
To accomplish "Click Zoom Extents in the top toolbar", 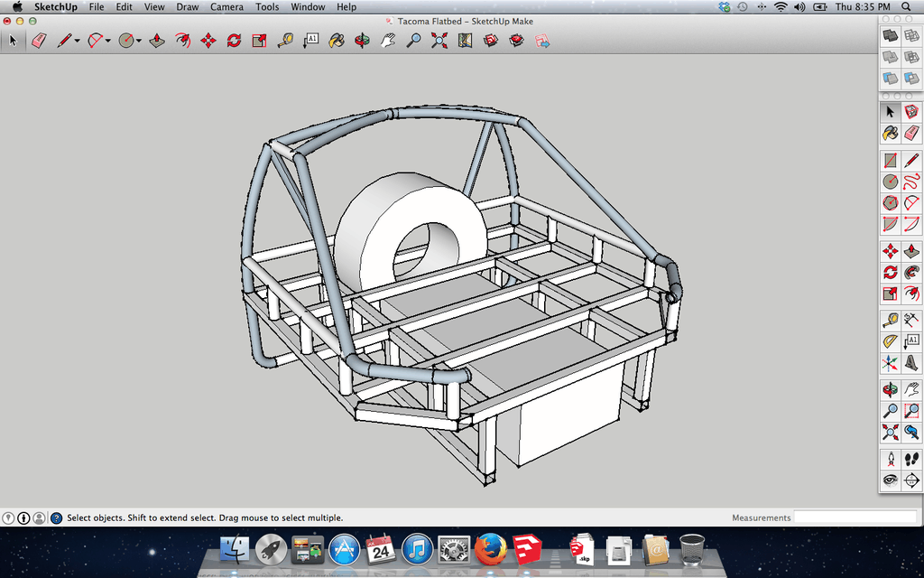I will click(439, 41).
